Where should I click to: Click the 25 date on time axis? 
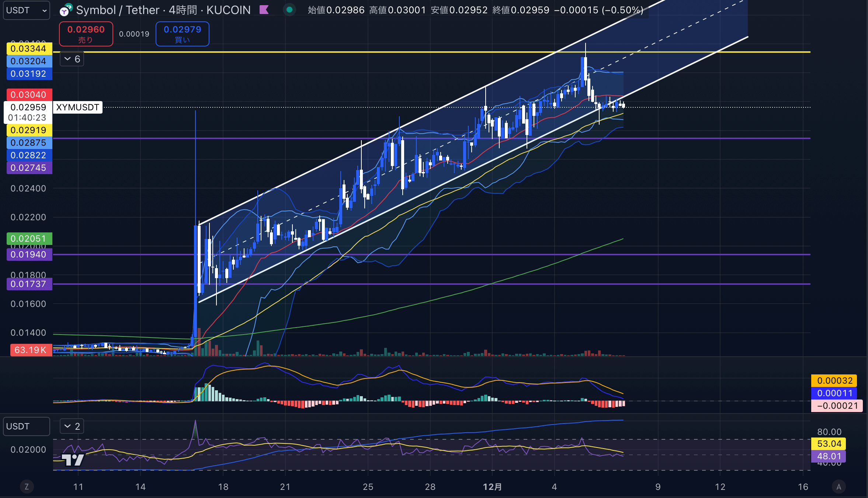(368, 487)
